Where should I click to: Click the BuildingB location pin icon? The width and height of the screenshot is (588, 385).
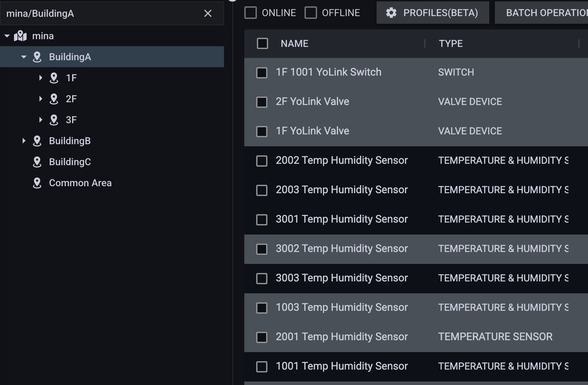pyautogui.click(x=37, y=141)
